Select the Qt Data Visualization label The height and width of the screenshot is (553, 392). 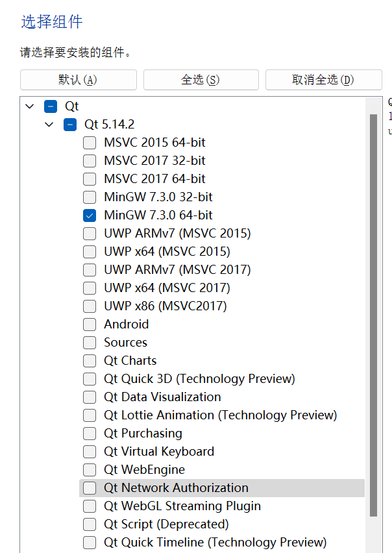tap(162, 397)
